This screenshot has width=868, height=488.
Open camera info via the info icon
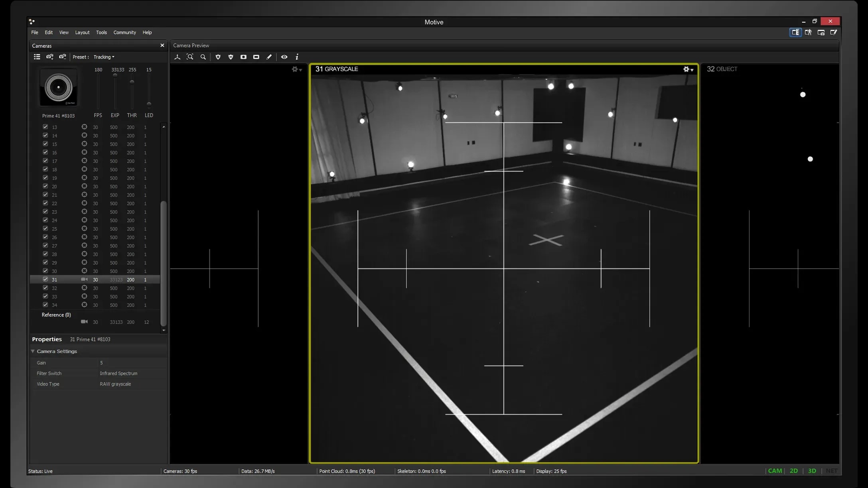click(297, 57)
